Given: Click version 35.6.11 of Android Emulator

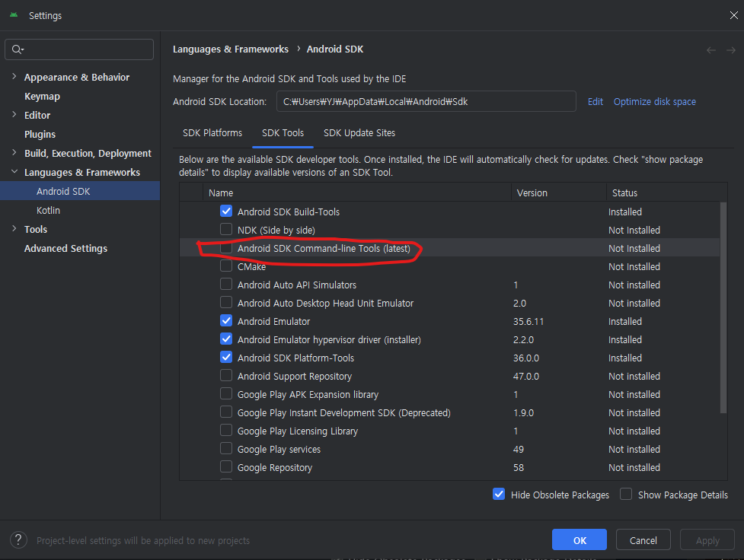Looking at the screenshot, I should click(528, 322).
